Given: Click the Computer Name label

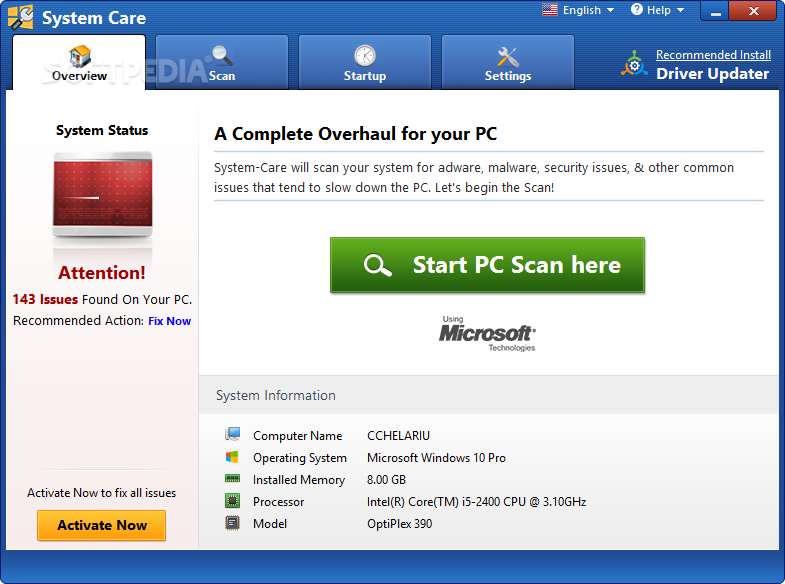Looking at the screenshot, I should [x=297, y=436].
